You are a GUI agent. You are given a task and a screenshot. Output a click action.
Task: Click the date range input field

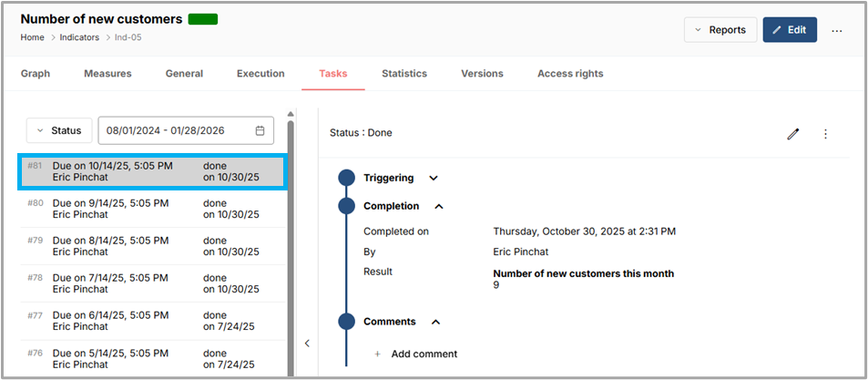[x=173, y=130]
